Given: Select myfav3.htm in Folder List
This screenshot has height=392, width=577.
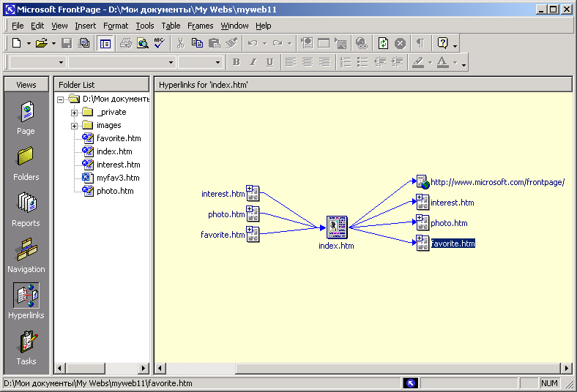Looking at the screenshot, I should click(118, 178).
